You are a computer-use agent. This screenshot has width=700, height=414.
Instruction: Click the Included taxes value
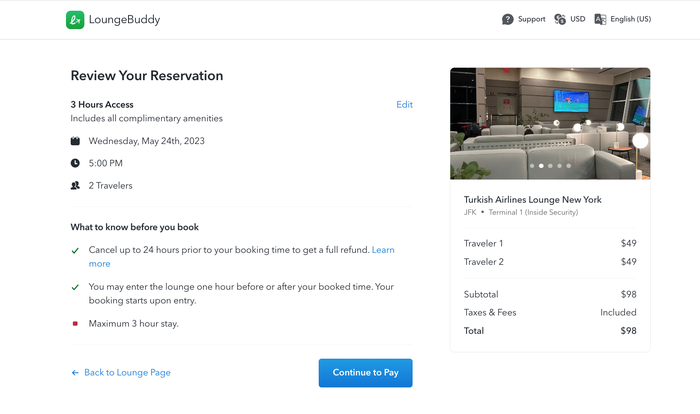tap(618, 313)
